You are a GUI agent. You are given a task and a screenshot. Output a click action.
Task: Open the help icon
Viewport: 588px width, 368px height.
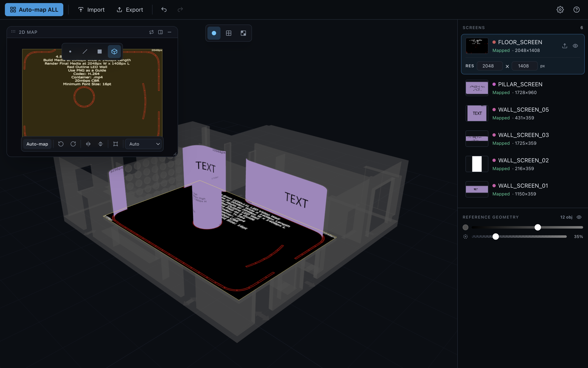pos(576,9)
